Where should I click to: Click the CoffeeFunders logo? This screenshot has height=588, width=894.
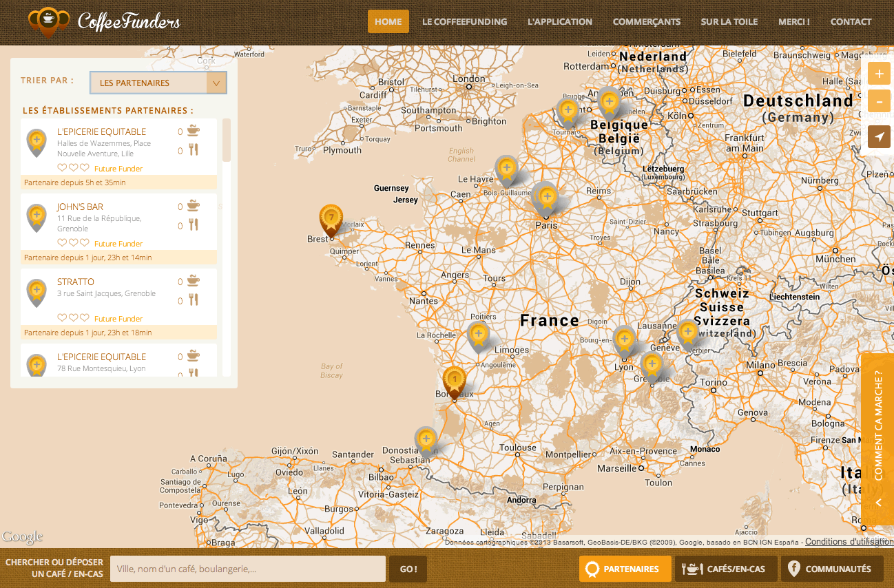[105, 22]
